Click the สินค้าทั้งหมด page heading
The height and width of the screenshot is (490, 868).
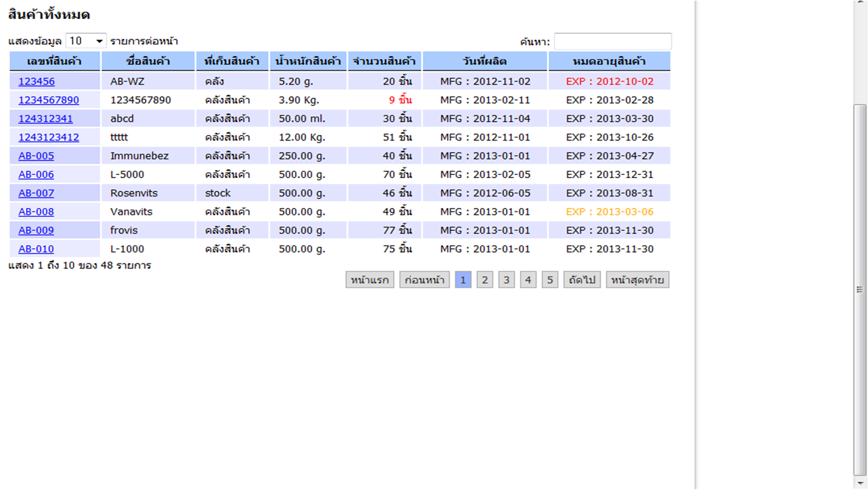click(49, 15)
